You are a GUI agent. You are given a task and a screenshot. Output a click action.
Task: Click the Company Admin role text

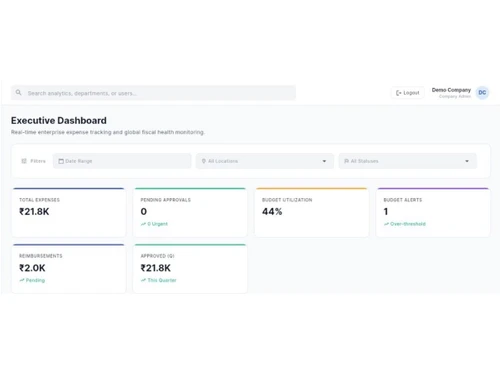[455, 96]
